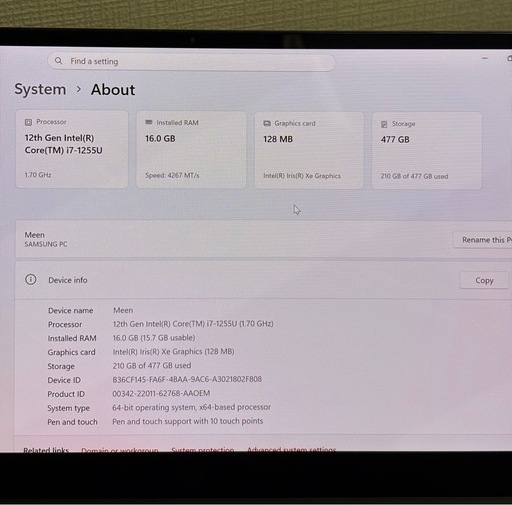Select '64-bit operating system' system type value
Viewport: 512px width, 505px height.
tap(191, 407)
